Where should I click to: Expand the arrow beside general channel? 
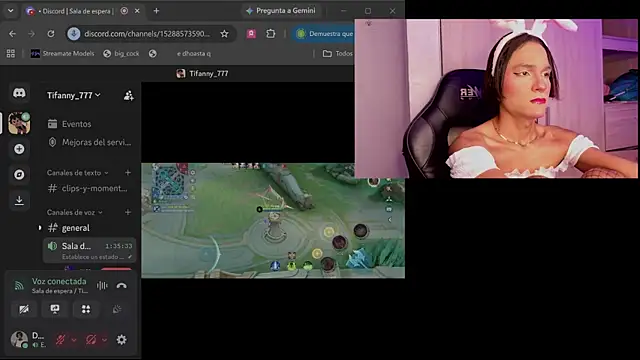click(40, 228)
